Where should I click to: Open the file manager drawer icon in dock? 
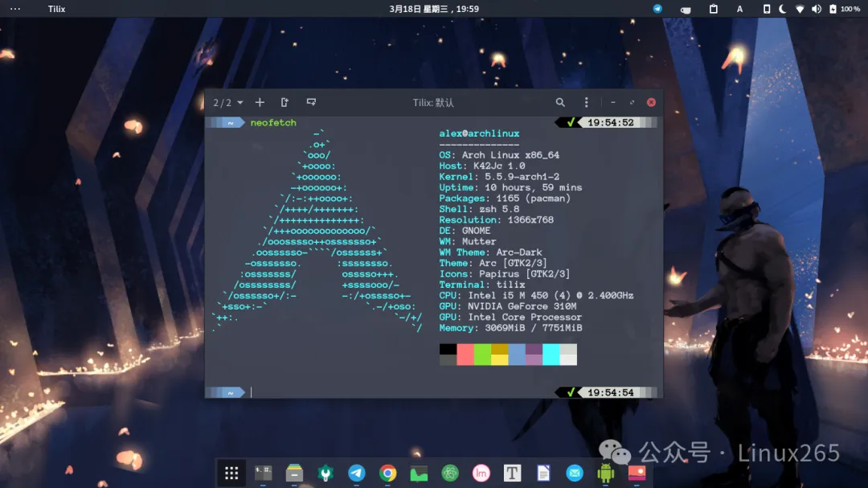coord(294,473)
